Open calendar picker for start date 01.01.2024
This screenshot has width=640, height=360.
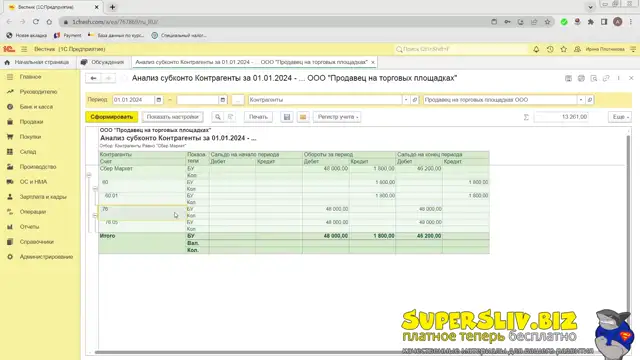click(159, 100)
